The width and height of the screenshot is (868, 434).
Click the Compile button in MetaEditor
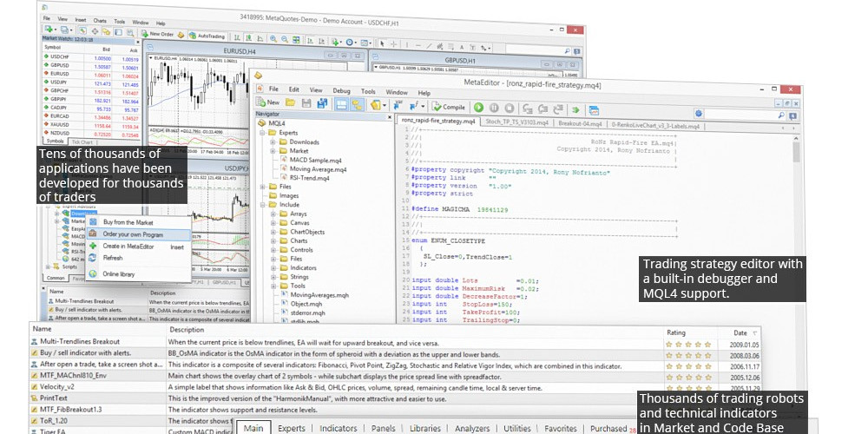pyautogui.click(x=447, y=108)
